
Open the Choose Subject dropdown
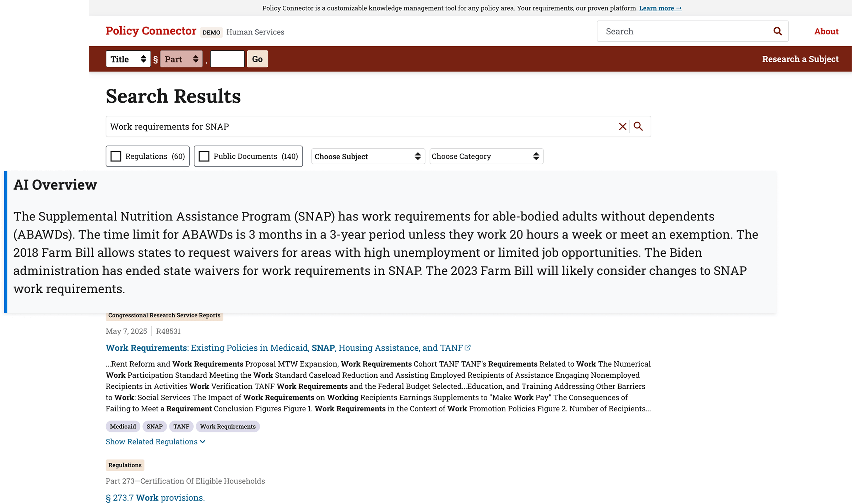368,156
